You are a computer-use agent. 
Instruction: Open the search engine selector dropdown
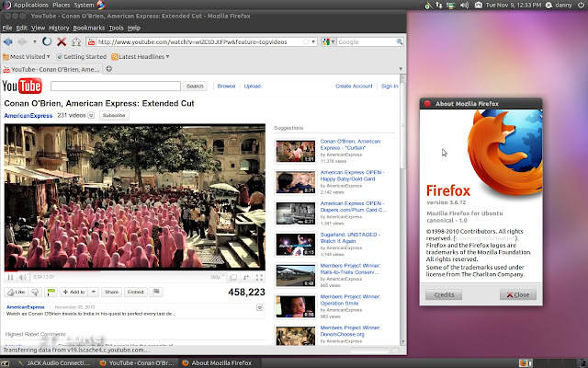tap(329, 41)
